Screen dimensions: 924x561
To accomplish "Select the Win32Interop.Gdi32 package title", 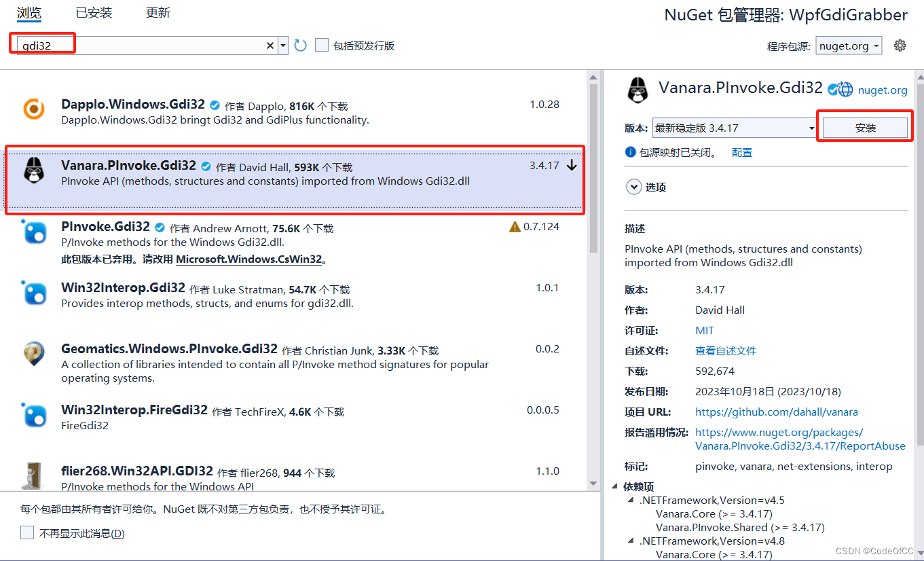I will (123, 288).
